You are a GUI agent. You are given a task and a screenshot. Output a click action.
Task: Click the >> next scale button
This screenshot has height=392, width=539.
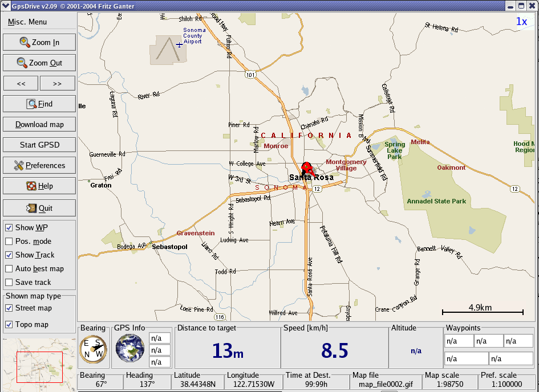57,83
